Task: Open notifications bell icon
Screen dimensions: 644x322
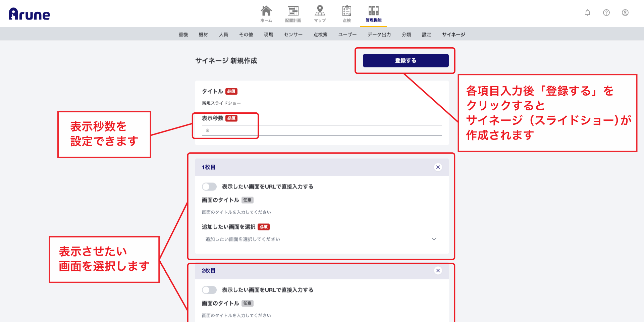Action: [x=588, y=13]
